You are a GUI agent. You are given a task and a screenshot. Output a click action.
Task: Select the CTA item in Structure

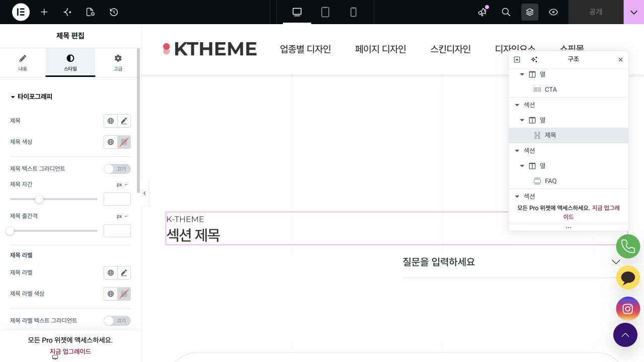(x=569, y=89)
